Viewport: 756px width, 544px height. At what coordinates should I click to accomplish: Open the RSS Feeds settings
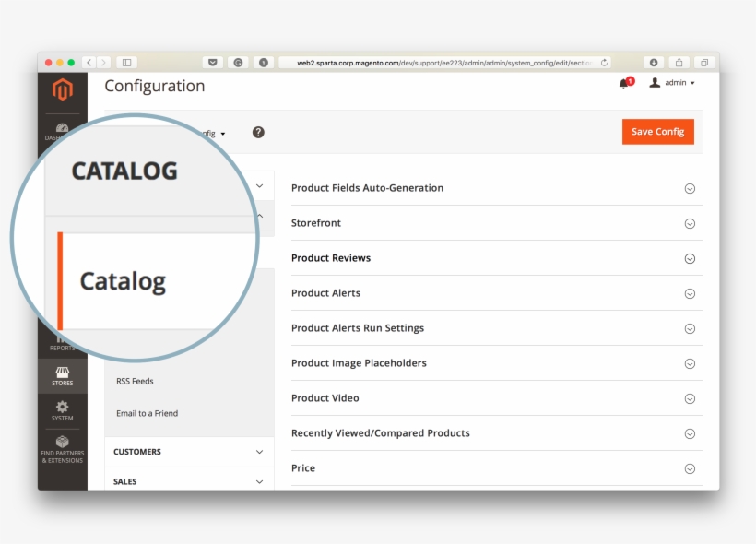point(135,381)
